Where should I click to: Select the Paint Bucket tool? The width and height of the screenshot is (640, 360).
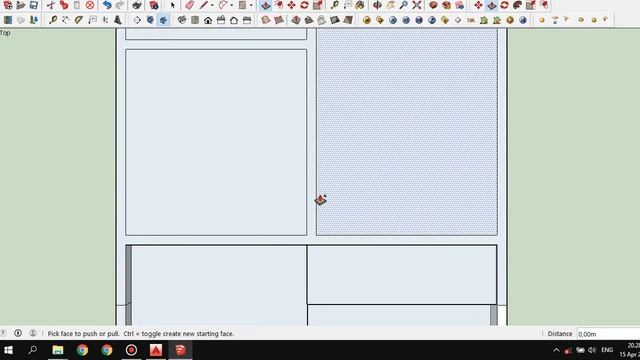pos(360,5)
